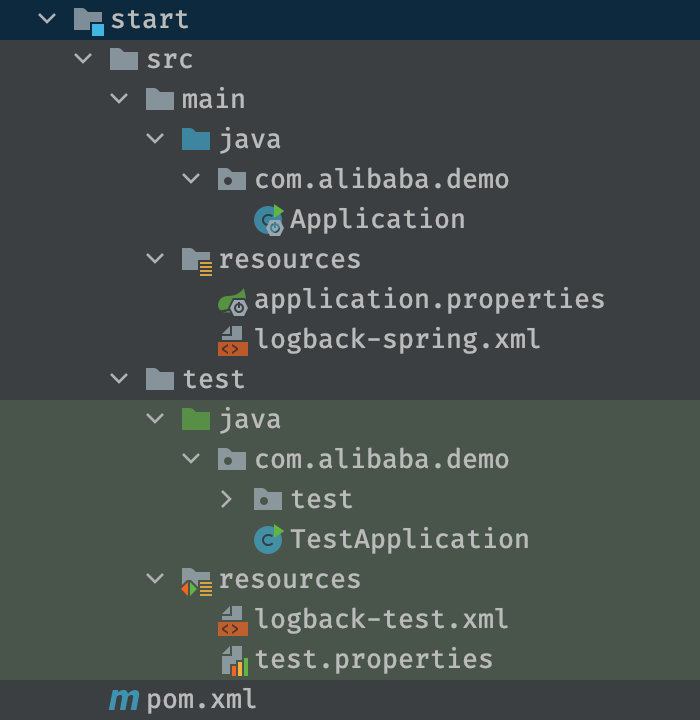Collapse the test resources folder chevron
The image size is (700, 720).
pyautogui.click(x=155, y=579)
